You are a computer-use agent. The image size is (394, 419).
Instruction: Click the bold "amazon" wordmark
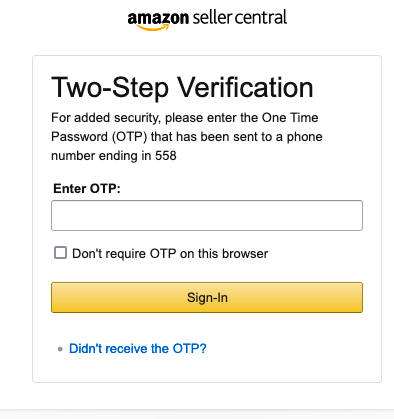pos(158,19)
